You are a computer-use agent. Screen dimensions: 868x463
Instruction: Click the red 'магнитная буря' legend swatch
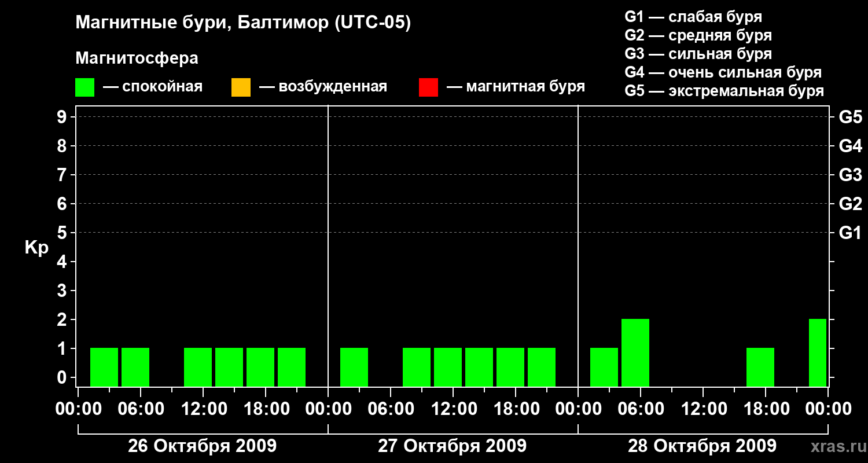point(428,87)
